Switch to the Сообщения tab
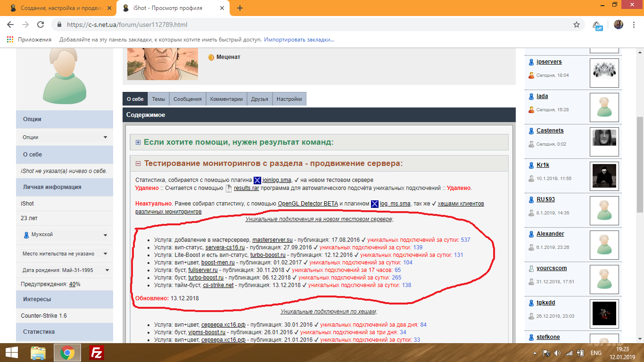The width and height of the screenshot is (644, 362). [x=187, y=99]
